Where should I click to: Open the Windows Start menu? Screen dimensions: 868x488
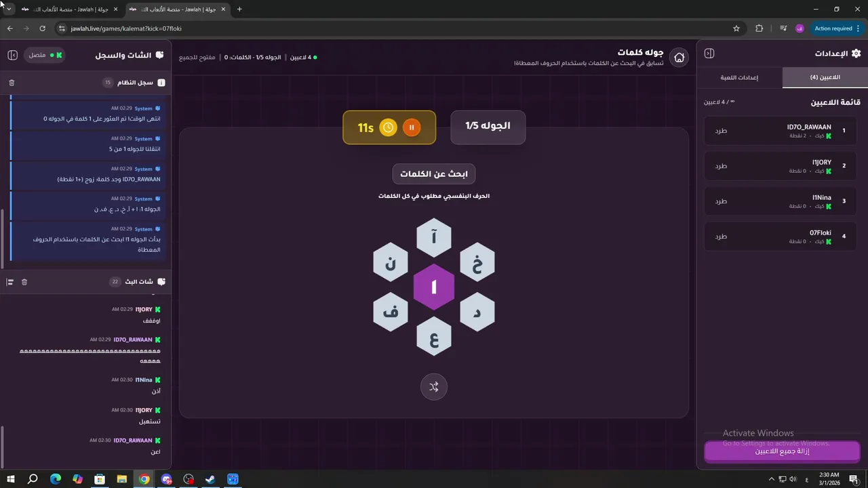point(11,479)
